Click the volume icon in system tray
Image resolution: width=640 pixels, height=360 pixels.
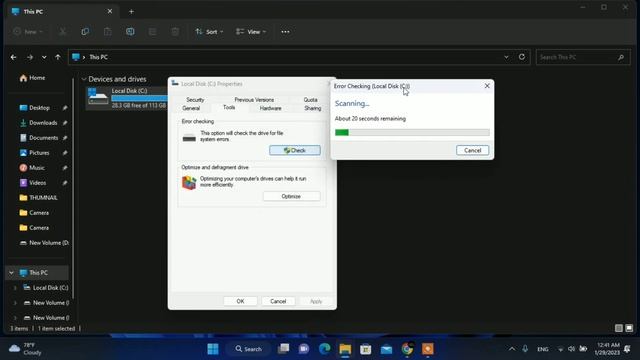571,349
